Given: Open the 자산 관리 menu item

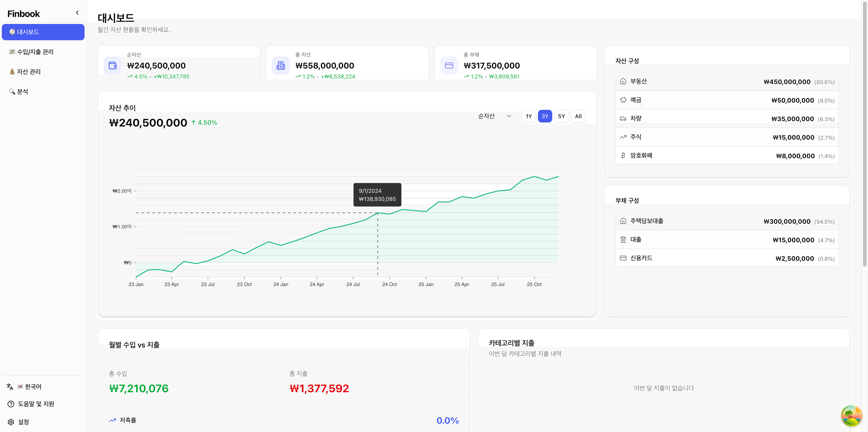Looking at the screenshot, I should pos(29,72).
